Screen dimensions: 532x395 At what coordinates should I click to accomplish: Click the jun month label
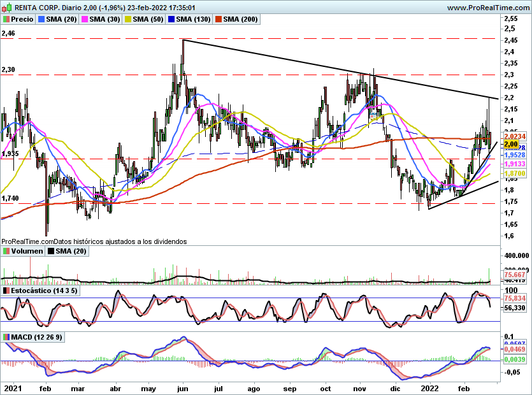point(182,389)
